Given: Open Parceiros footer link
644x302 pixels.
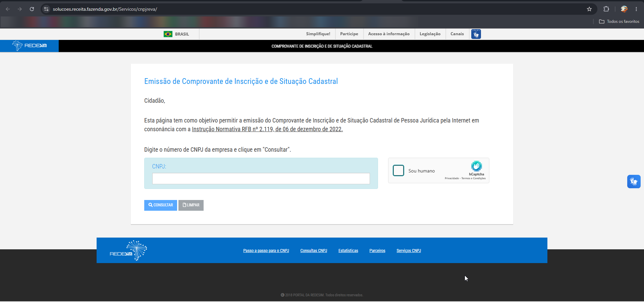Looking at the screenshot, I should (x=377, y=251).
